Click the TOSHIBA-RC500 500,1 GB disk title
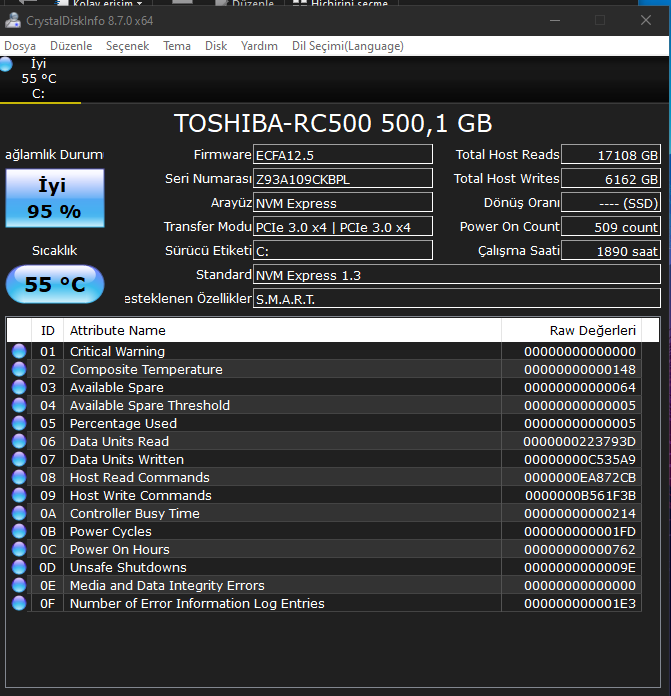 tap(333, 123)
